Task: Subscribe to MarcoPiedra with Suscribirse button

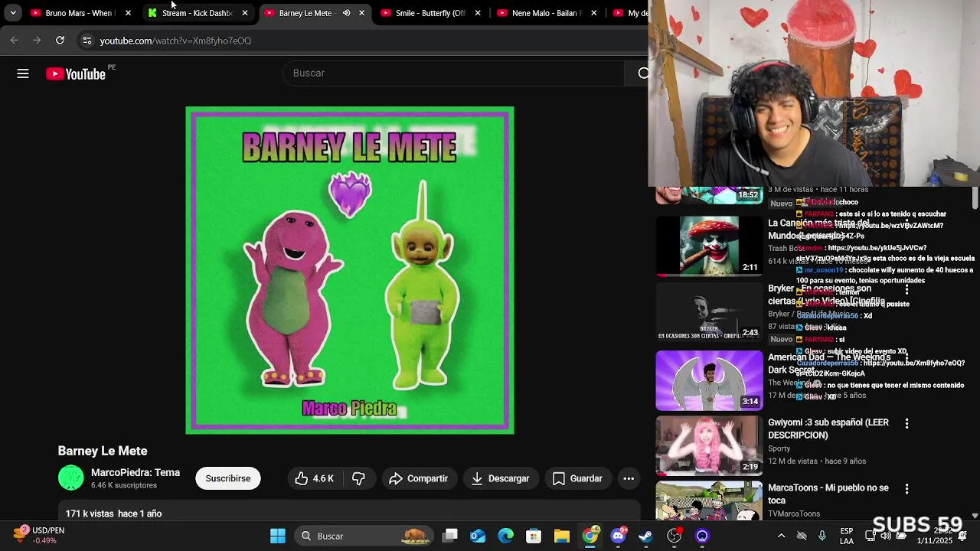Action: click(228, 478)
